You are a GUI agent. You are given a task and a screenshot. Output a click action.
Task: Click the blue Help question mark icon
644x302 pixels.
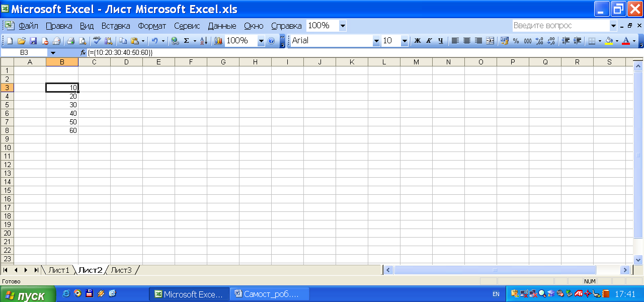pyautogui.click(x=271, y=41)
